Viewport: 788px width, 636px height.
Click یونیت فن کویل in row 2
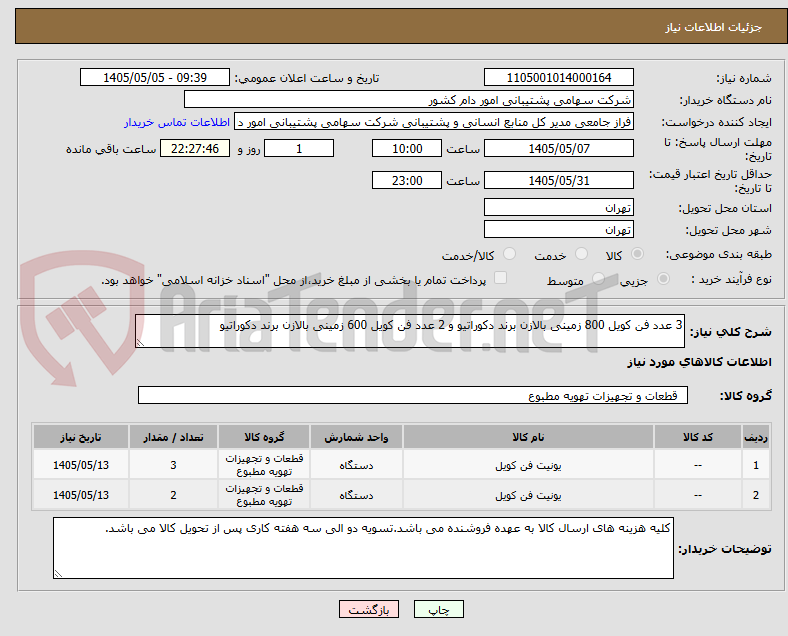click(x=528, y=495)
